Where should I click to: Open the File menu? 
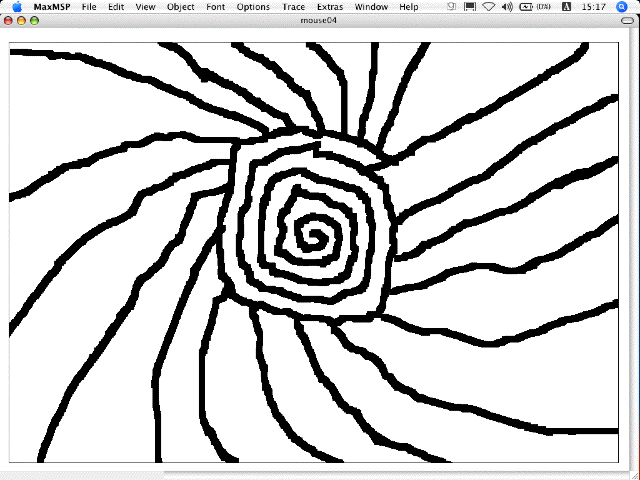[x=89, y=7]
